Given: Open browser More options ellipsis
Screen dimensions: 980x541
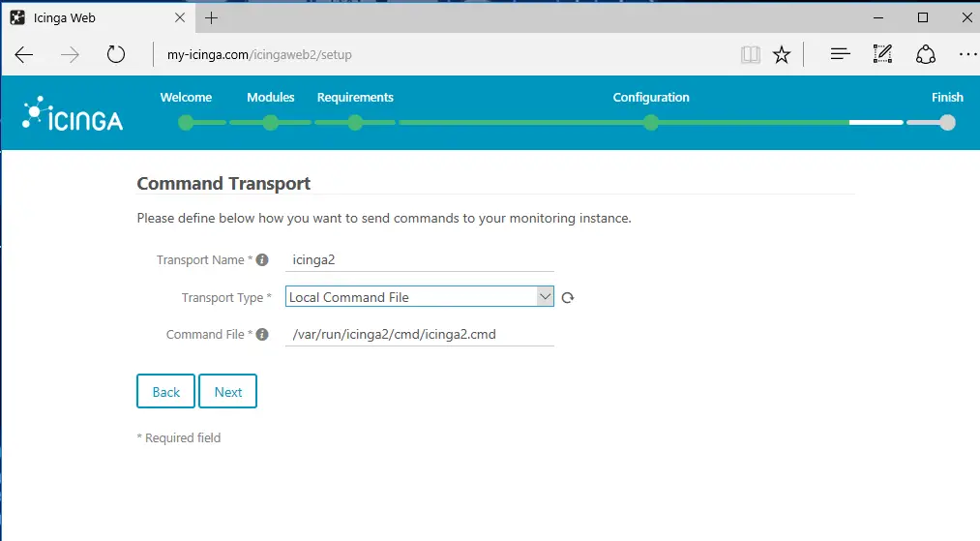Looking at the screenshot, I should point(967,54).
